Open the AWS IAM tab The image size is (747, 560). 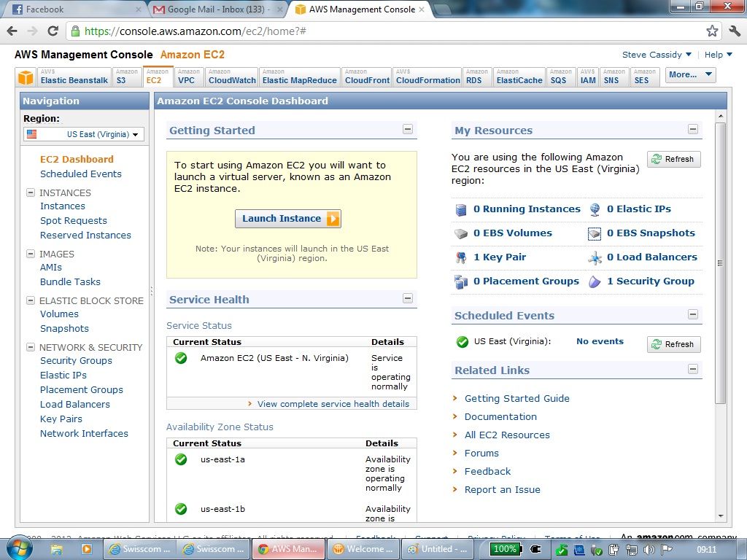pos(588,77)
